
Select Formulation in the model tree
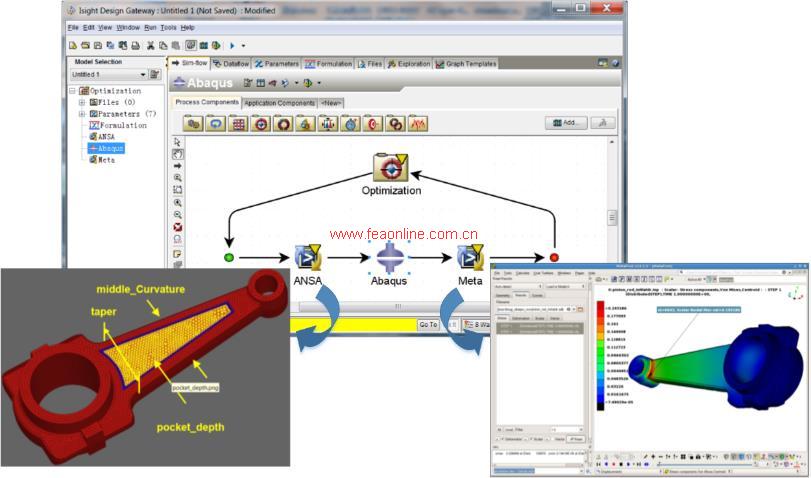(122, 125)
